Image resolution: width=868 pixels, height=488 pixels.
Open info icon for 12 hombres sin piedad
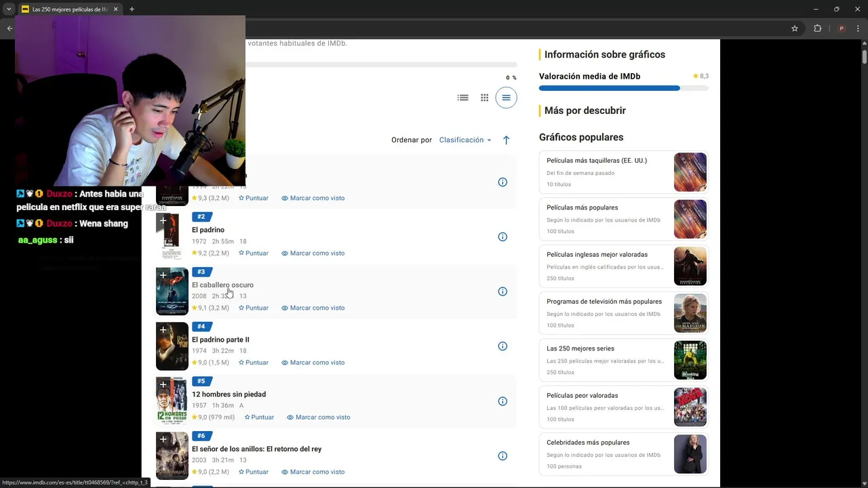(502, 401)
